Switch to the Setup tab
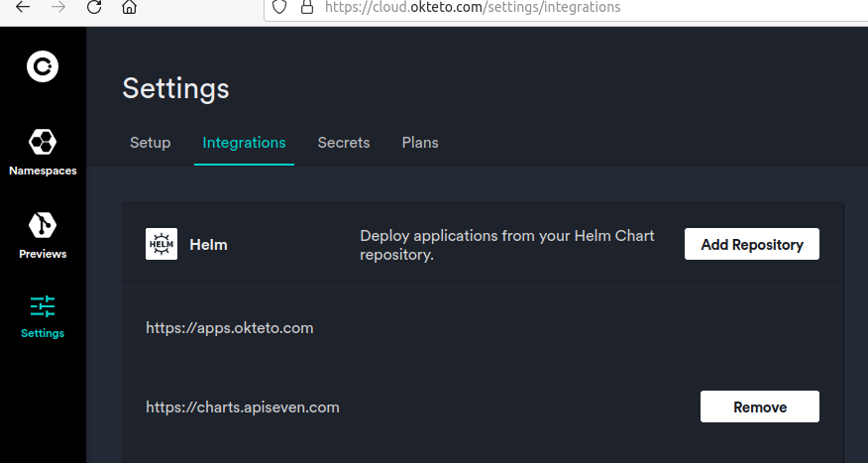Screen dimensions: 868x463 click(151, 143)
